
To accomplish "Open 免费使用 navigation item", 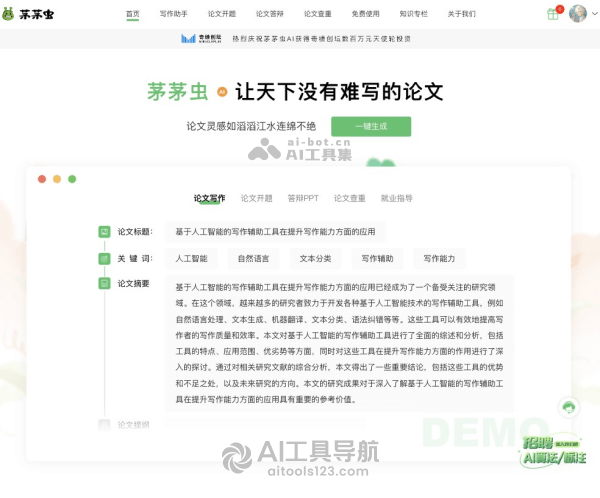I will tap(365, 14).
